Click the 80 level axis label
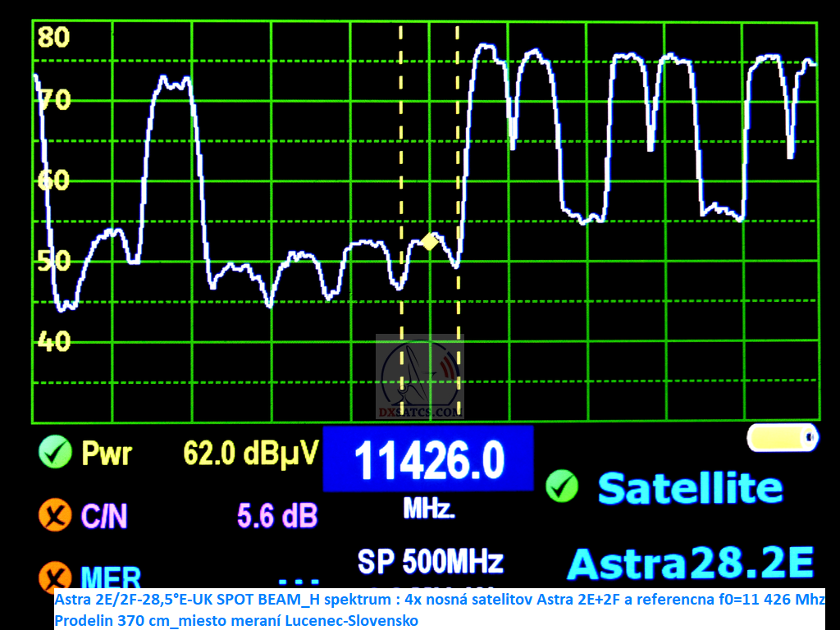Image resolution: width=840 pixels, height=630 pixels. click(x=53, y=37)
